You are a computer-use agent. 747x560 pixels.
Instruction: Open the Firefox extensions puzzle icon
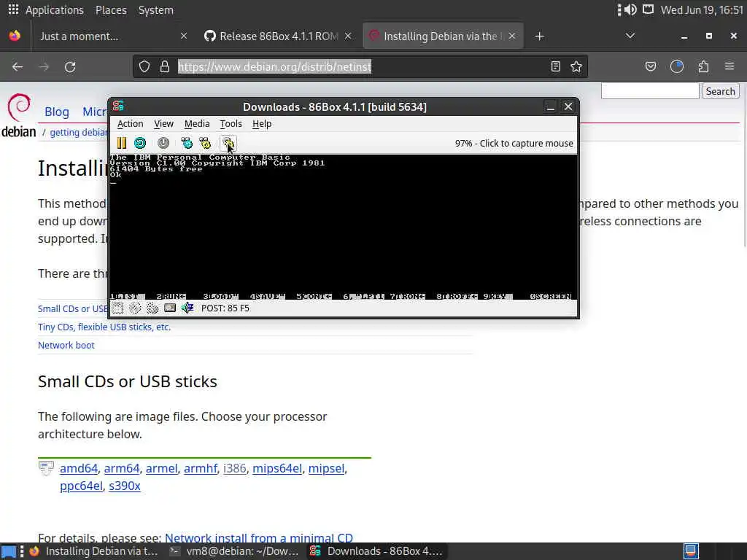click(704, 66)
